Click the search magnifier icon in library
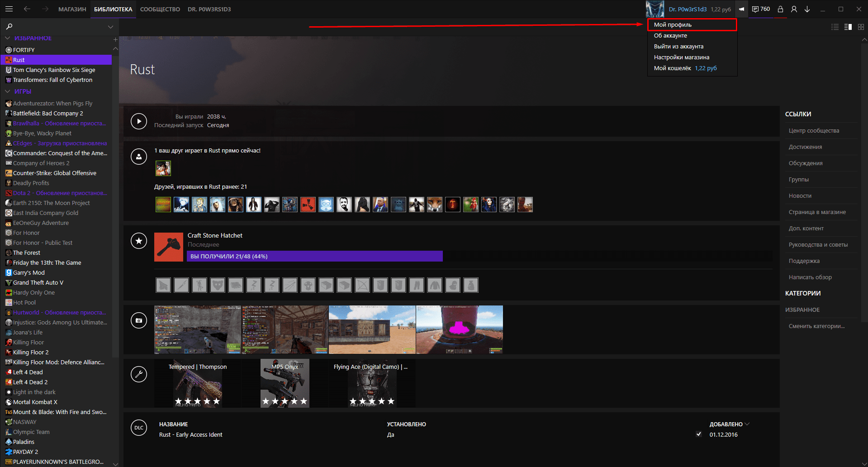The width and height of the screenshot is (868, 467). (9, 27)
